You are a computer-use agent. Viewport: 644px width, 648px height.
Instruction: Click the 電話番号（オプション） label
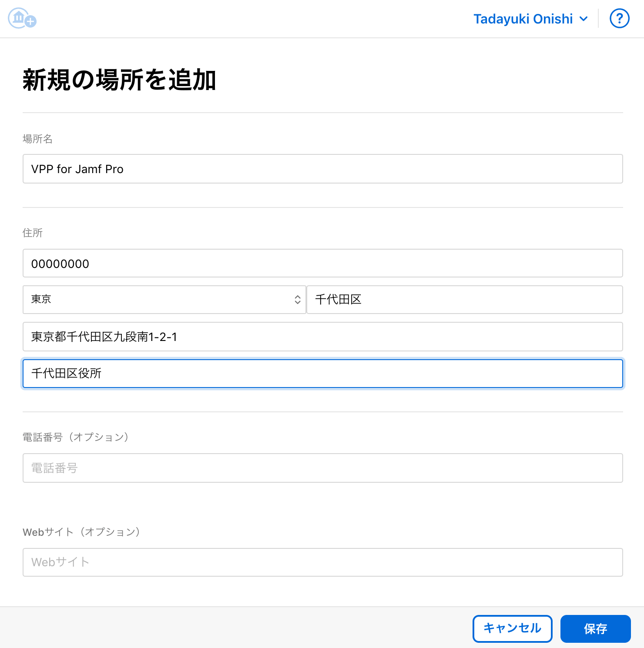77,437
